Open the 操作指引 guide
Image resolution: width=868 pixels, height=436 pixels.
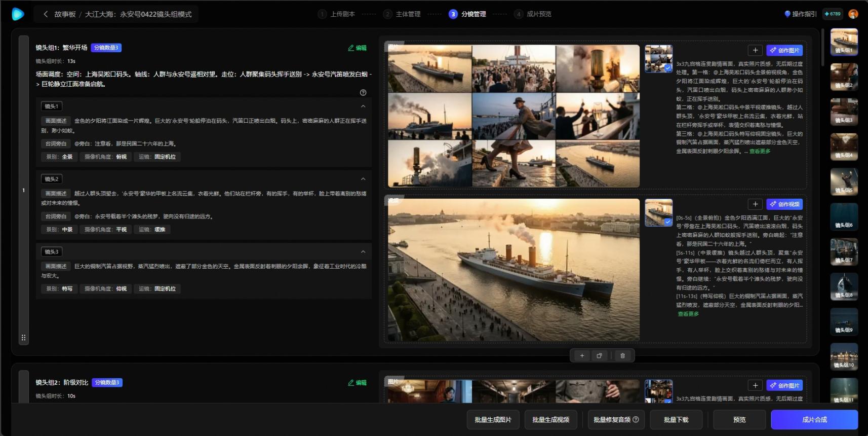pyautogui.click(x=800, y=14)
